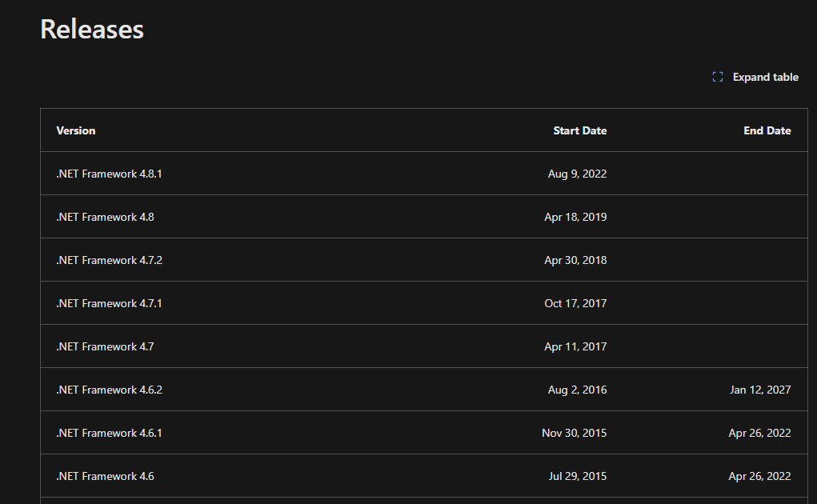The height and width of the screenshot is (504, 817).
Task: Click the .NET Framework 4.8.1 row
Action: coord(423,174)
